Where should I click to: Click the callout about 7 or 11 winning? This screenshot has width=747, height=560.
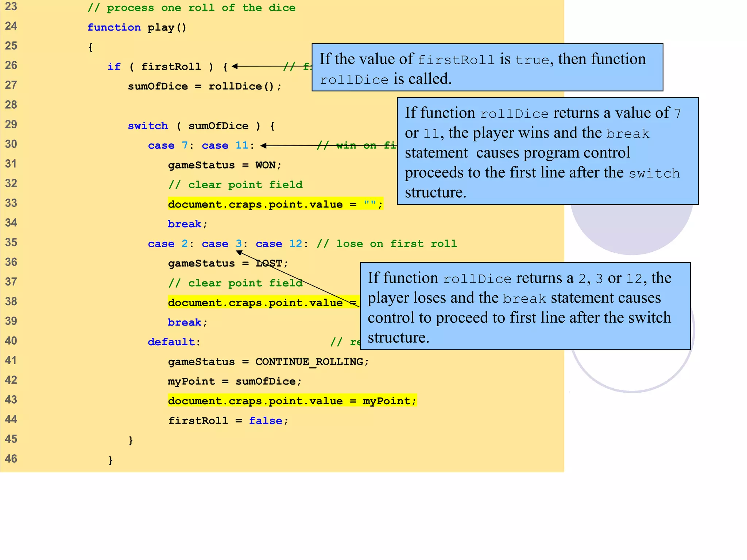pos(547,151)
